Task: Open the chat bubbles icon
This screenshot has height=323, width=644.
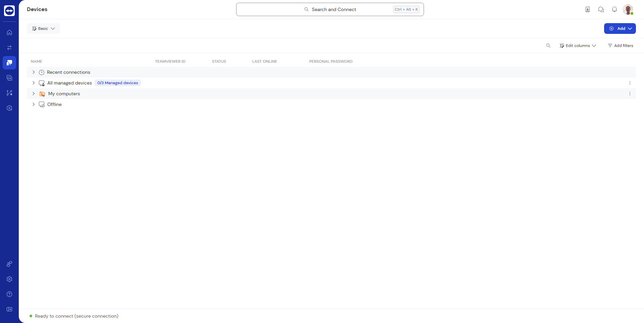Action: (x=601, y=9)
